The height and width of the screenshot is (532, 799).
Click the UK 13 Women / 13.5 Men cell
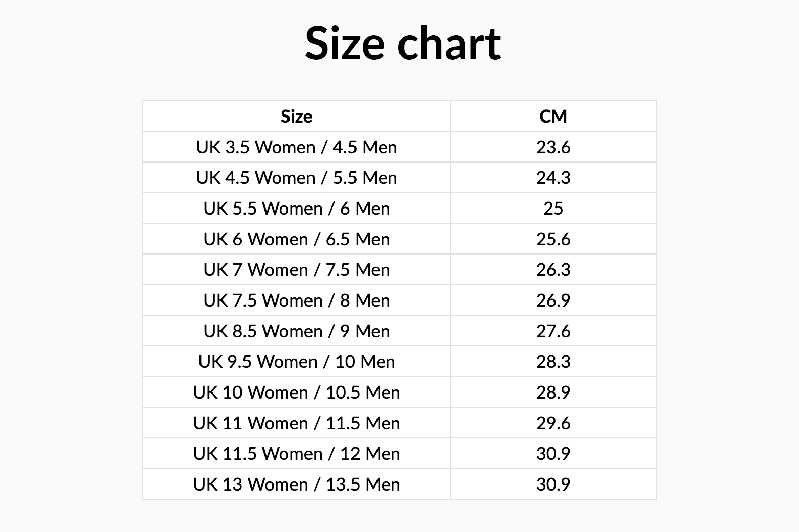pos(296,484)
